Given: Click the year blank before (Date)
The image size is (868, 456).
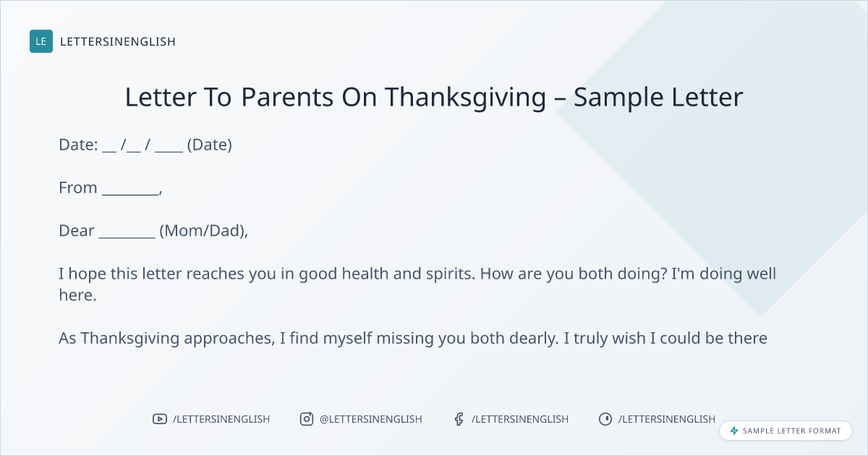Looking at the screenshot, I should tap(169, 145).
